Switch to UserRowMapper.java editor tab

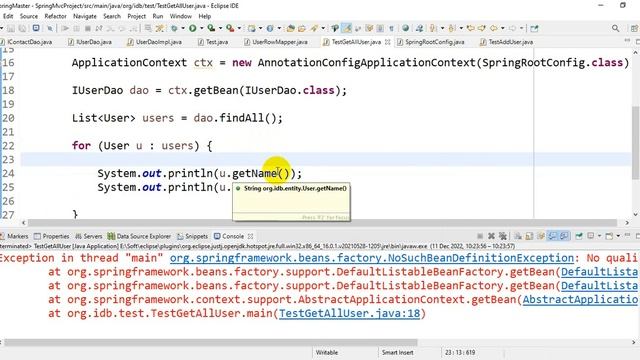[x=276, y=42]
